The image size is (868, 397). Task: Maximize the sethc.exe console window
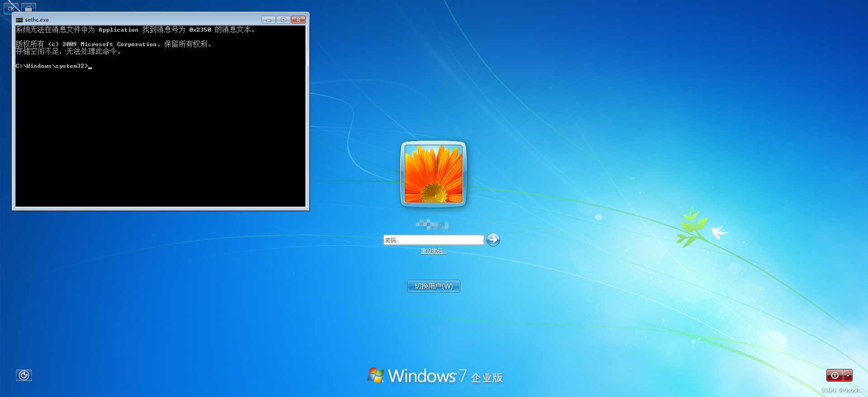pyautogui.click(x=283, y=20)
